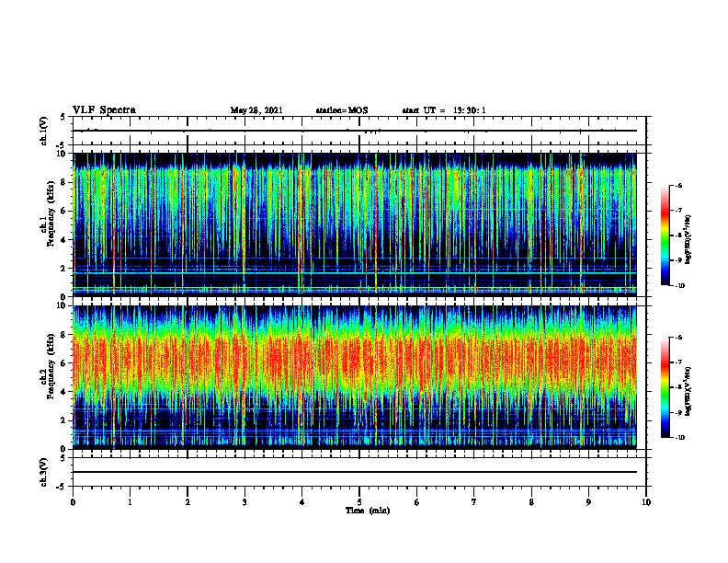
Task: Click the "ch.3(V)" voltage axis label
Action: [44, 472]
